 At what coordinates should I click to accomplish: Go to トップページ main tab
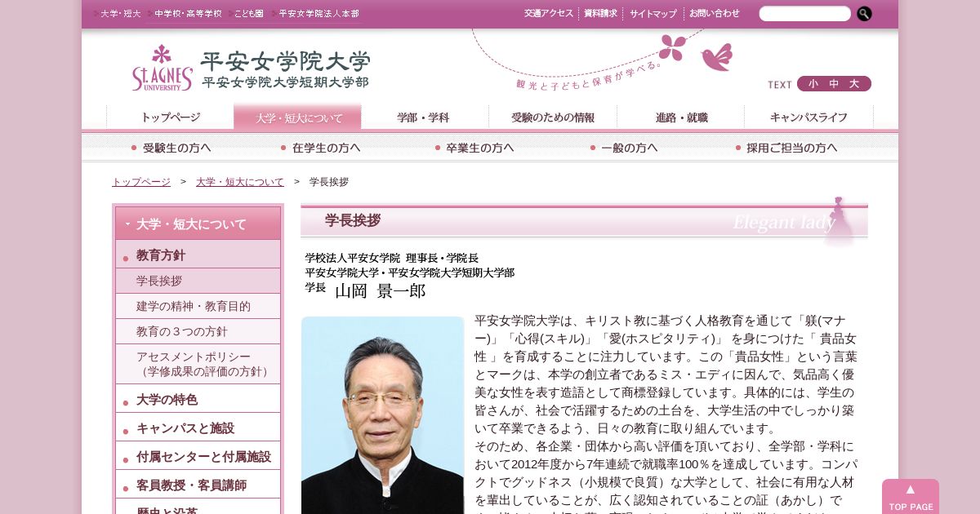pos(170,117)
